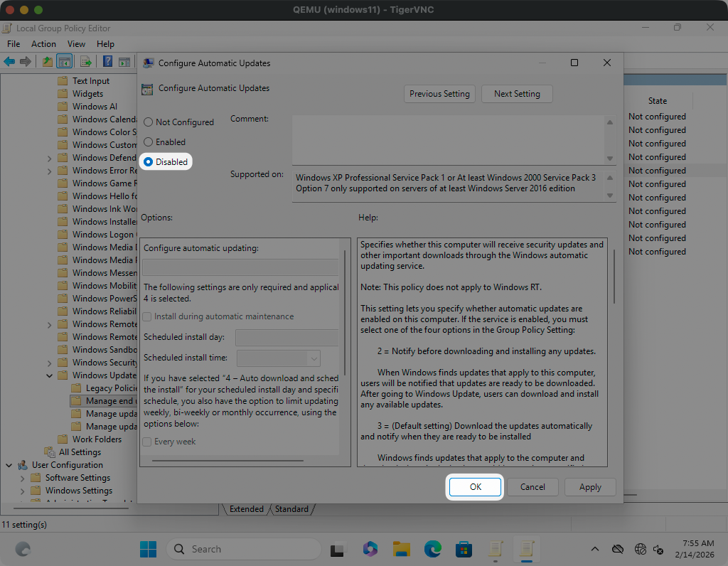Click inside the Comment text box
728x566 pixels.
click(448, 139)
